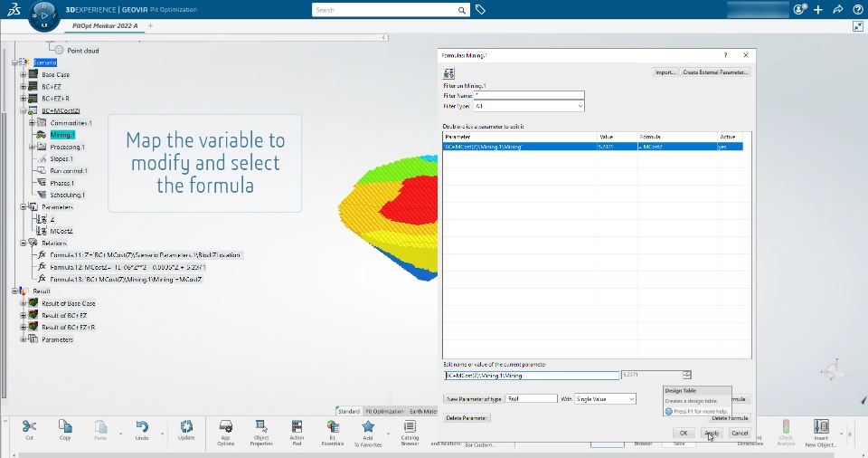The width and height of the screenshot is (868, 458).
Task: Click the parameter name edit field
Action: click(x=532, y=376)
